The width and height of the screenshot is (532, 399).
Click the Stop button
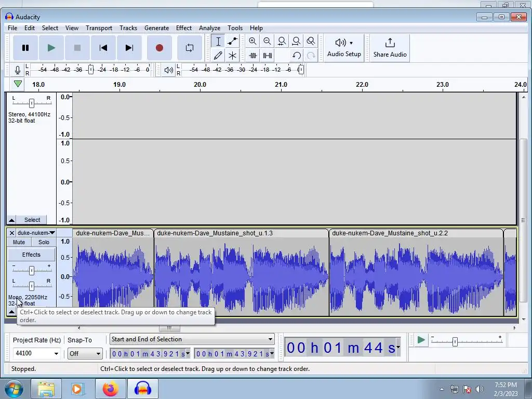77,48
